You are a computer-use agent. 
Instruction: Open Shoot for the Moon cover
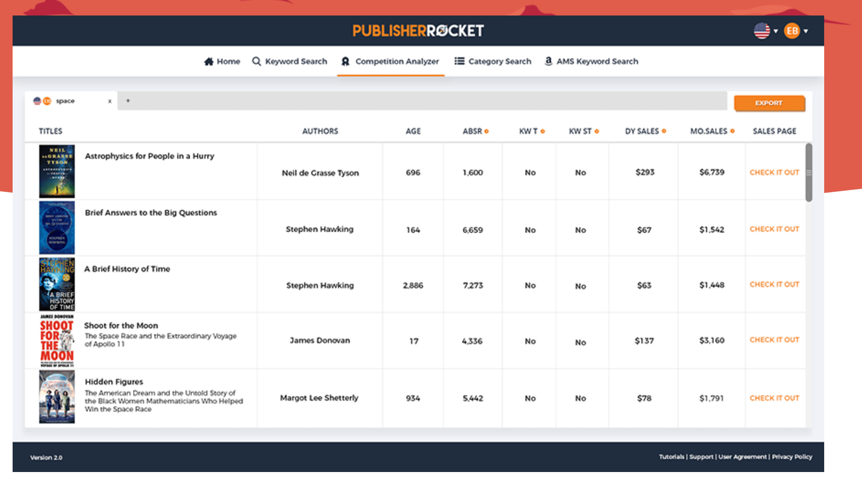(57, 340)
